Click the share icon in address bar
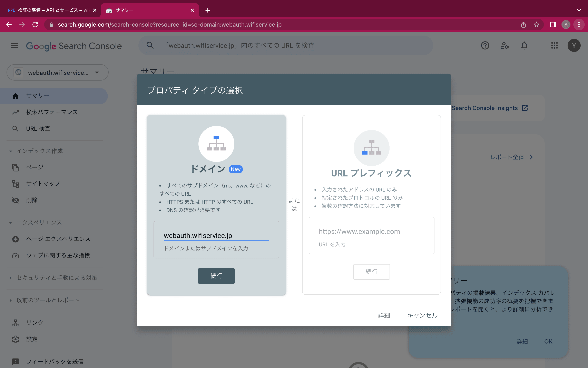This screenshot has height=368, width=588. pos(523,25)
